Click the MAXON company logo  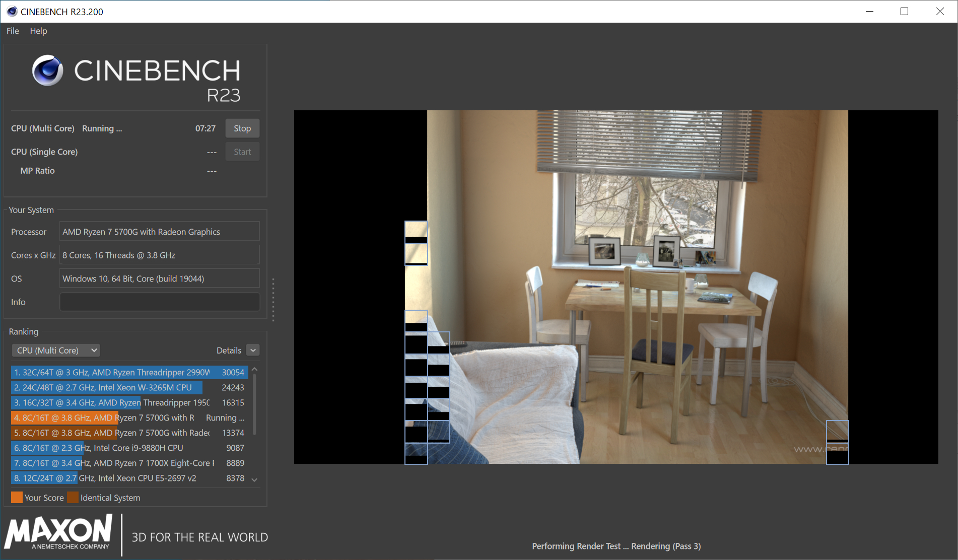pos(58,532)
